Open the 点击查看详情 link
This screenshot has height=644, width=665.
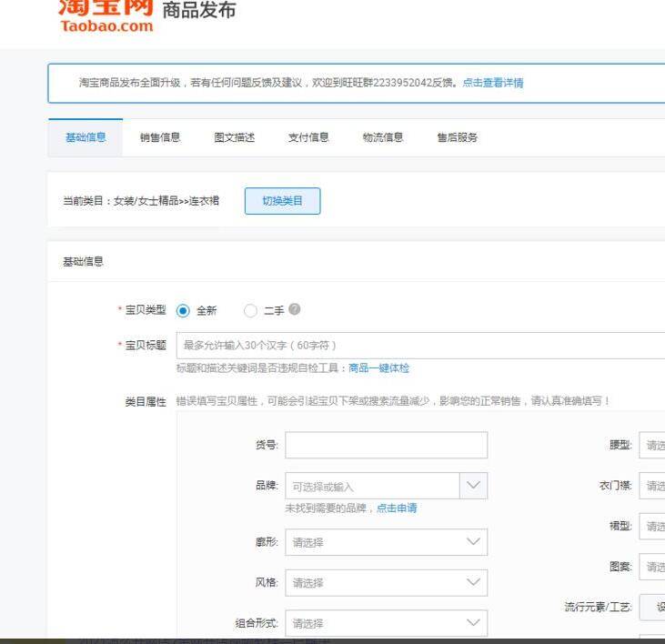pyautogui.click(x=493, y=83)
